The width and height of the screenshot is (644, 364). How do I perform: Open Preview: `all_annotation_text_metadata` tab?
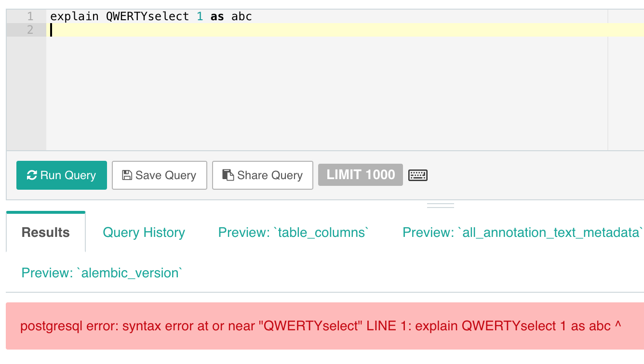tap(523, 233)
